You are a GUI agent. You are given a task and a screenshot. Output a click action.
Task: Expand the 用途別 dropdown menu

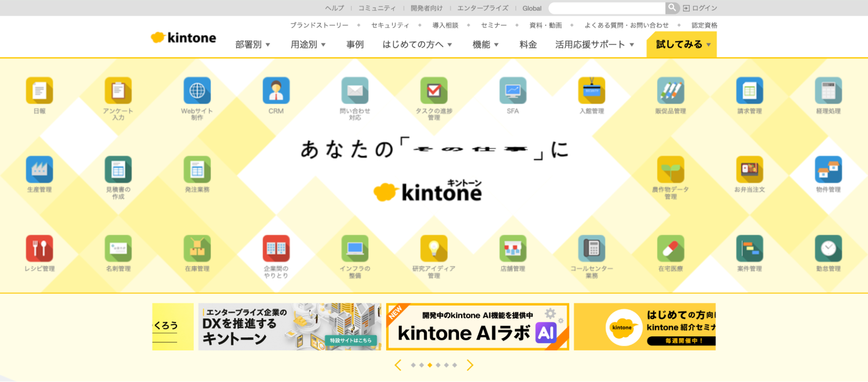tap(308, 45)
